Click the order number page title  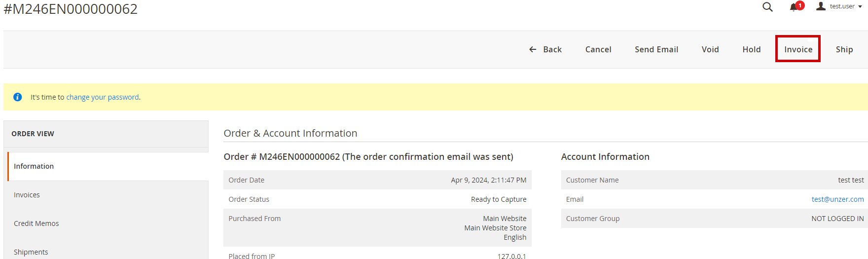71,9
